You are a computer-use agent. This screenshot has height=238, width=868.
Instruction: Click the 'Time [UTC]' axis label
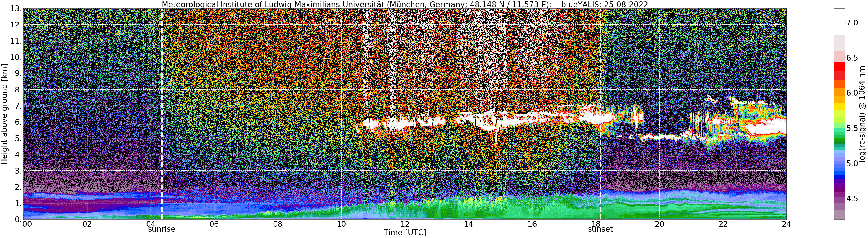[405, 233]
